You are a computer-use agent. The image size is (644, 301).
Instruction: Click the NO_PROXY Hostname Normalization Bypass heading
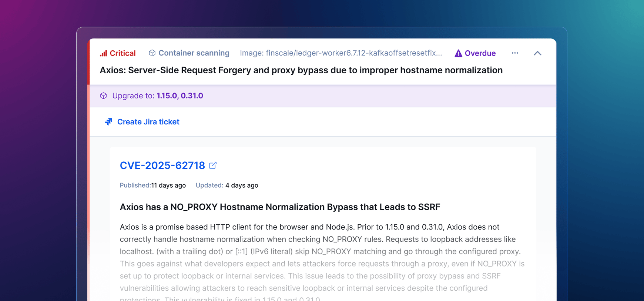click(280, 207)
